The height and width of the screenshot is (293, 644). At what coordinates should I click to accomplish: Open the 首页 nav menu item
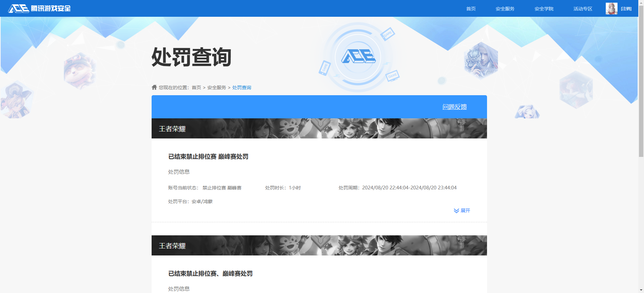471,9
